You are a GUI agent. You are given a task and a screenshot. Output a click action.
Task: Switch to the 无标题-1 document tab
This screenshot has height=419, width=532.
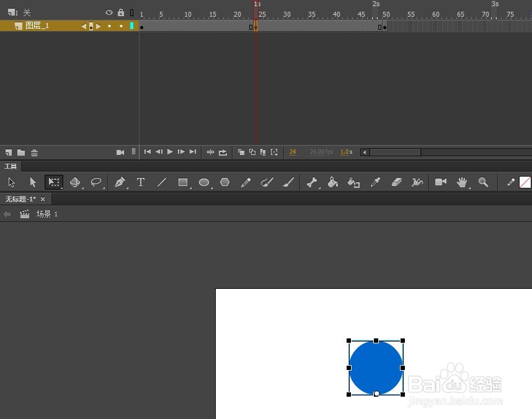(x=22, y=199)
